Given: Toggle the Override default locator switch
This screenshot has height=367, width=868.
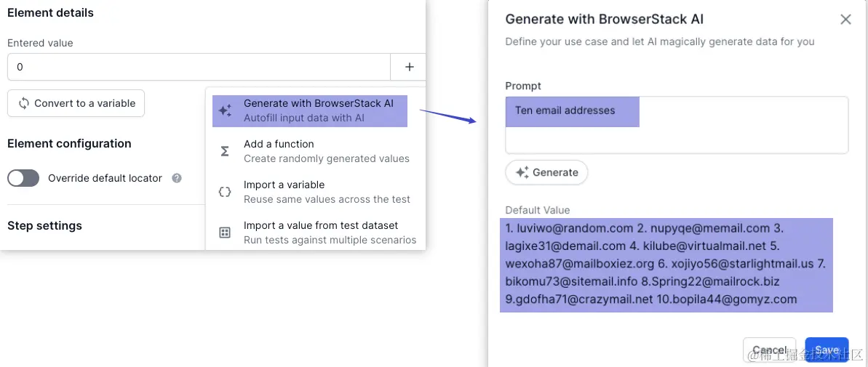Looking at the screenshot, I should [x=23, y=178].
